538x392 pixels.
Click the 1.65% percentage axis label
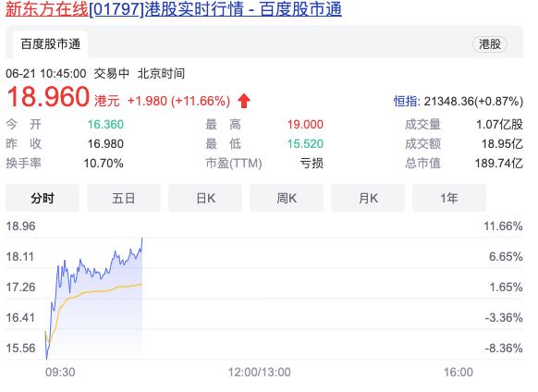(x=506, y=287)
